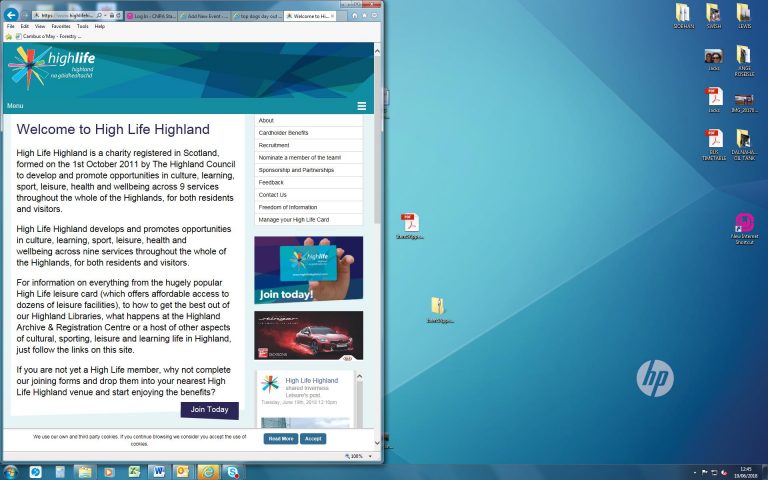This screenshot has width=768, height=480.
Task: Open the Edit menu
Action: [x=24, y=26]
